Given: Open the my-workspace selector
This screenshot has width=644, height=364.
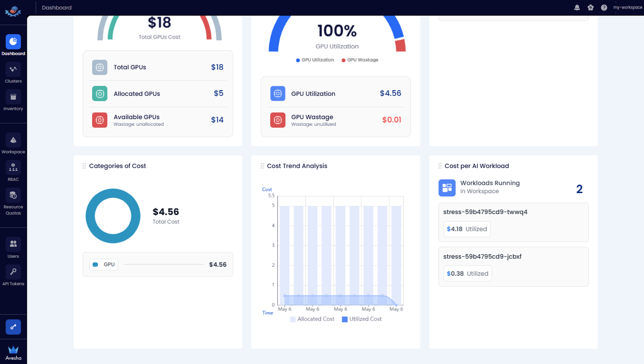Looking at the screenshot, I should pos(628,8).
